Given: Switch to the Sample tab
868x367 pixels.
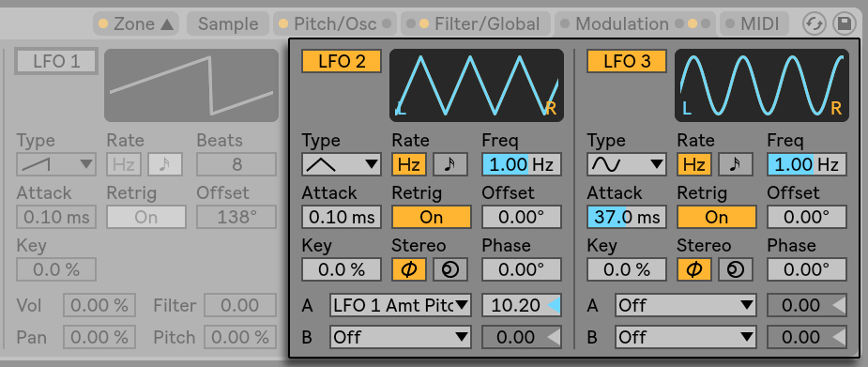Looking at the screenshot, I should click(x=228, y=23).
